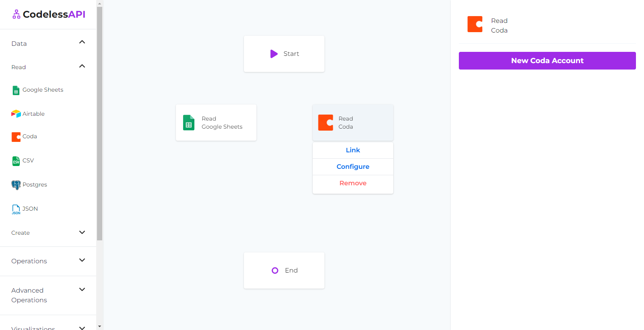Image resolution: width=644 pixels, height=330 pixels.
Task: Select the Read Coda node text on canvas
Action: click(346, 123)
